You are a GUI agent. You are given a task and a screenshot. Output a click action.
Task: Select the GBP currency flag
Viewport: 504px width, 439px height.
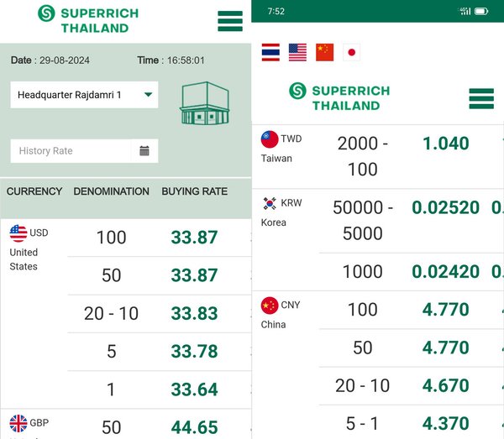(x=18, y=423)
